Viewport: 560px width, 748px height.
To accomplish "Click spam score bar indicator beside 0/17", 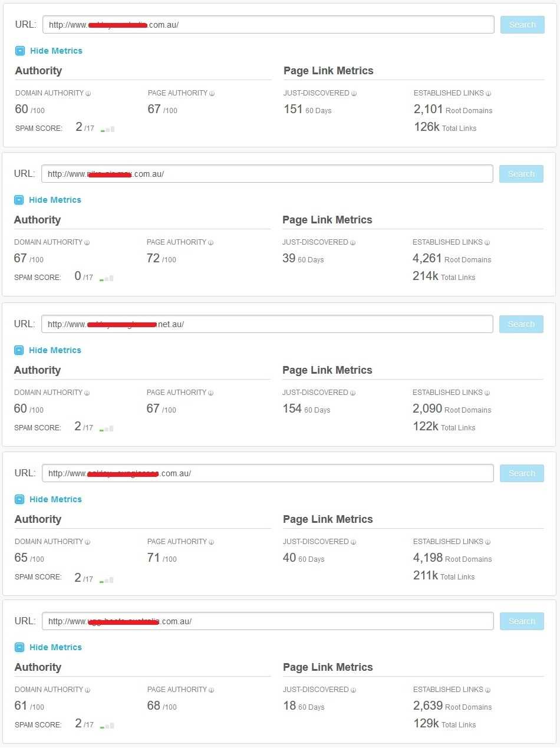I will pyautogui.click(x=107, y=278).
